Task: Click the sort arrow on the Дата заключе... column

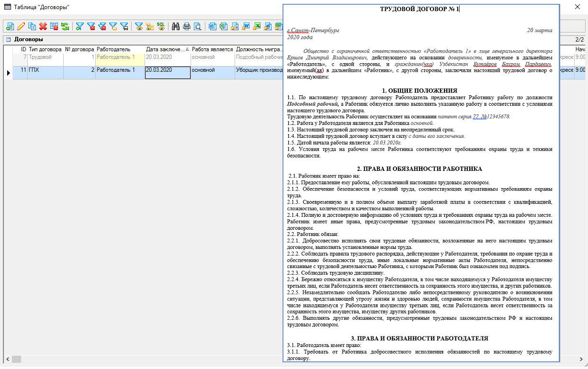Action: (x=187, y=49)
